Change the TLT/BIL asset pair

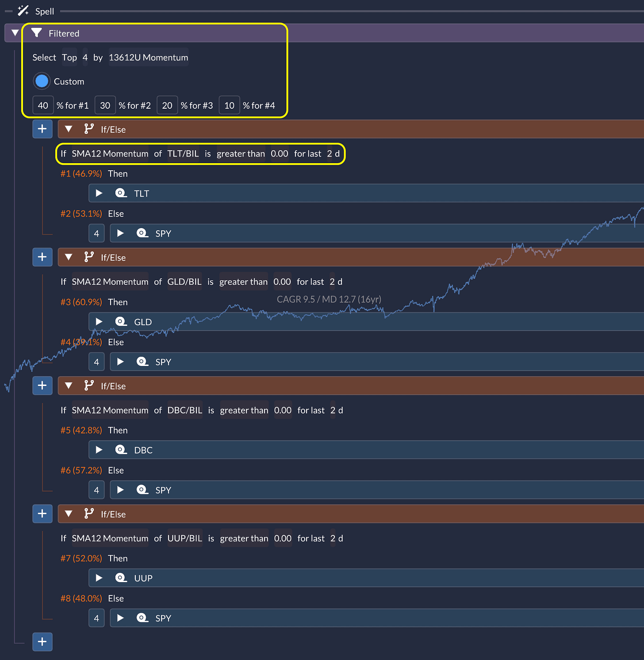click(x=183, y=154)
